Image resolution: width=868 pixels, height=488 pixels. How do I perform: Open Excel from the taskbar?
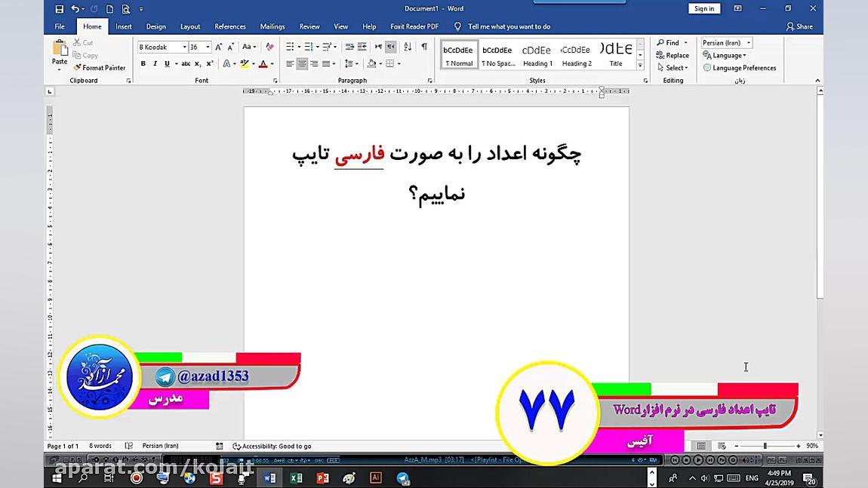[x=295, y=477]
